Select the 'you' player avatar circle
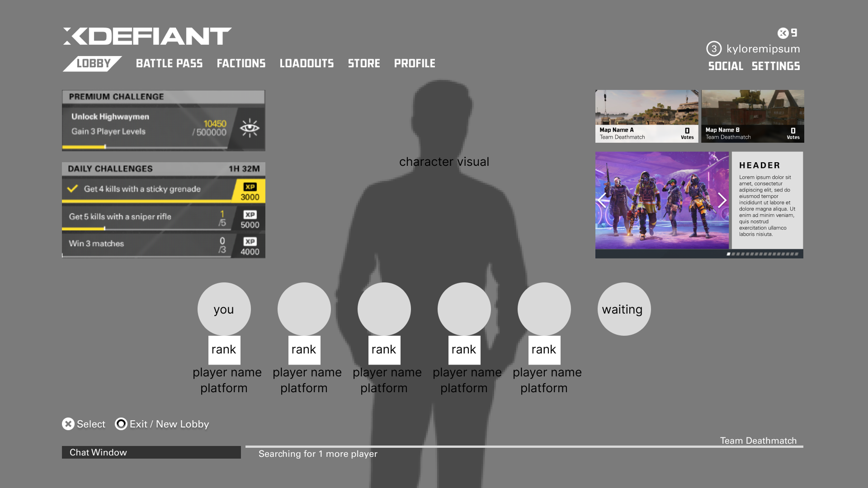 (x=224, y=309)
